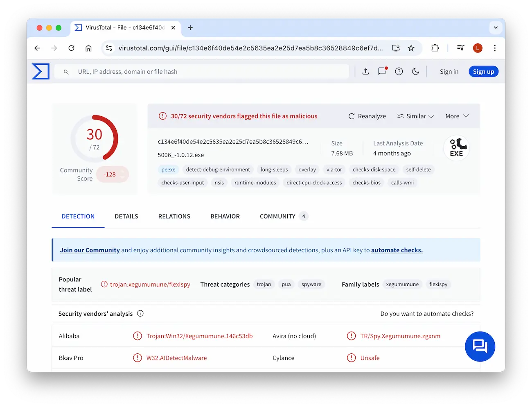Click the file name 5006_-1.0.12.exe

coord(181,155)
